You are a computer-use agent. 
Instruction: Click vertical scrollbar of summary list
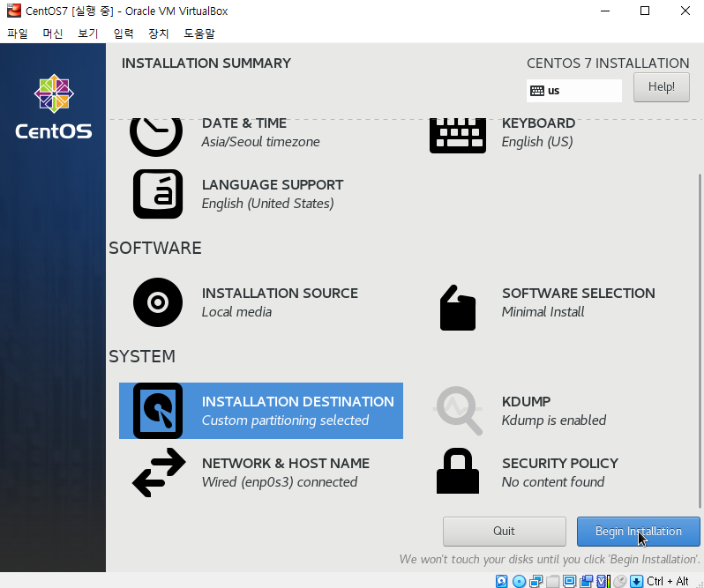click(700, 341)
